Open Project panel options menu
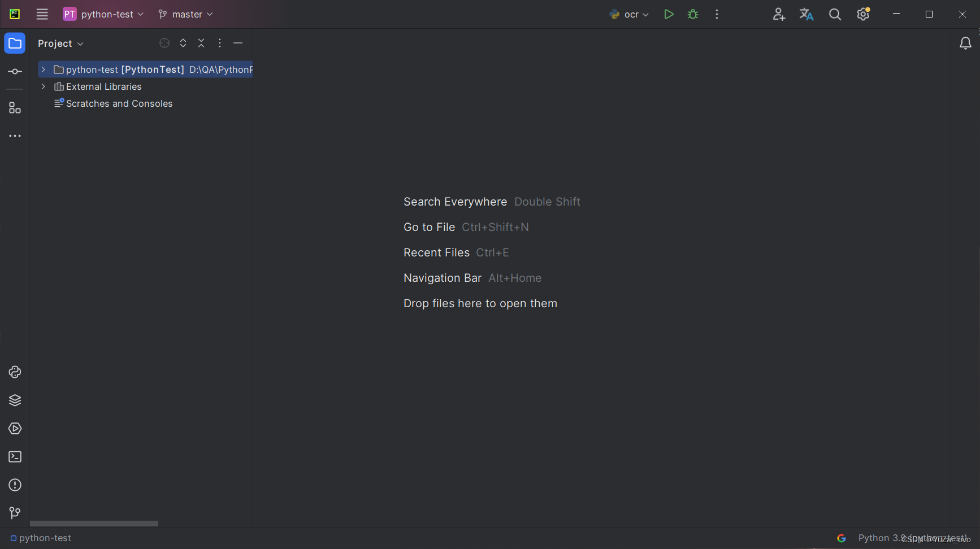This screenshot has height=549, width=980. point(220,43)
